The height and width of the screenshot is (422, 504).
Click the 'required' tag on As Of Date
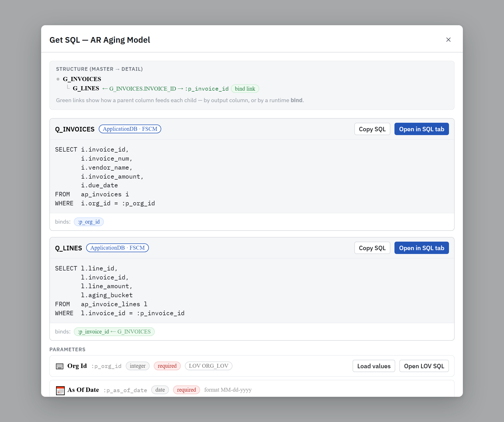click(x=186, y=390)
